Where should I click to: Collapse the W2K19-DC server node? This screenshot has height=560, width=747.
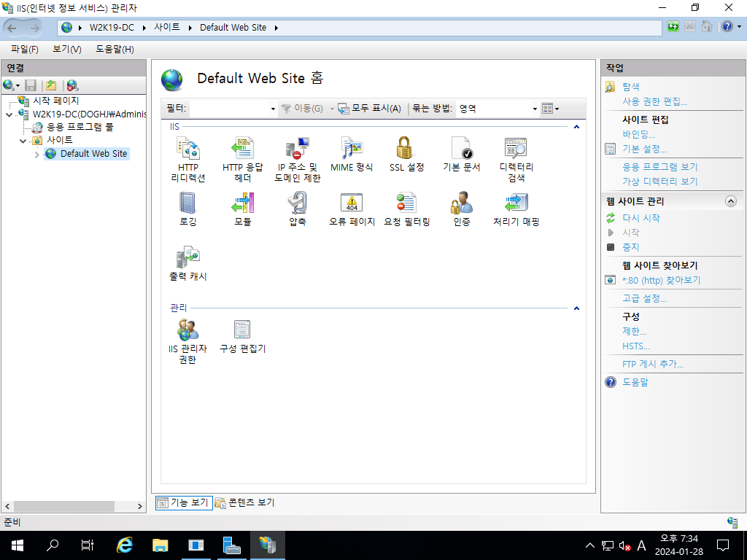tap(9, 114)
